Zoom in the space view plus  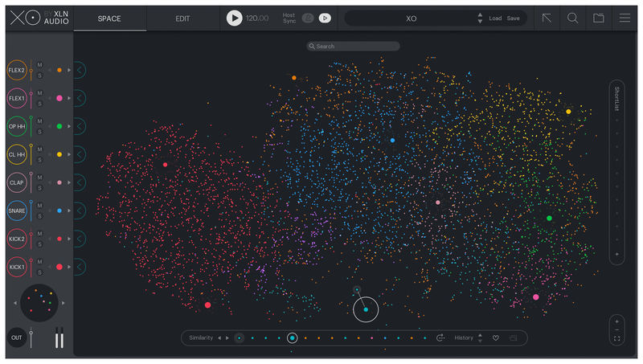pos(616,321)
